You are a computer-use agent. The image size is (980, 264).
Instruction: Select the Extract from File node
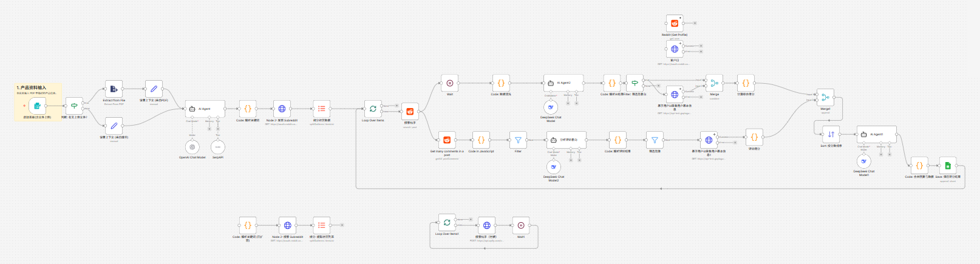[x=114, y=89]
